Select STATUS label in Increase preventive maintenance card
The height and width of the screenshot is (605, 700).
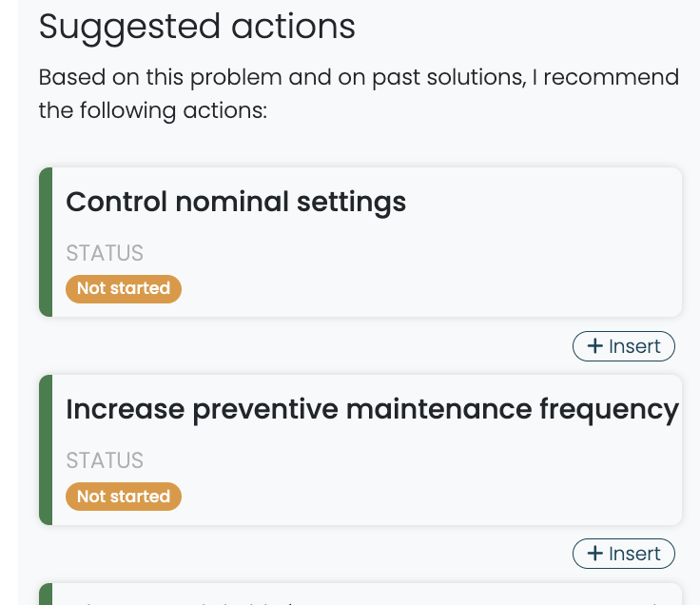click(x=105, y=460)
